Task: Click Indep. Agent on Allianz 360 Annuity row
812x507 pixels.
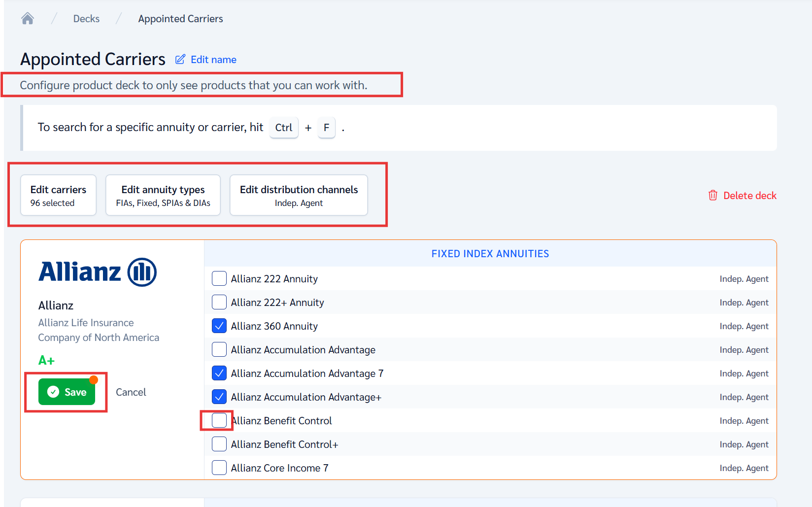Action: point(744,326)
